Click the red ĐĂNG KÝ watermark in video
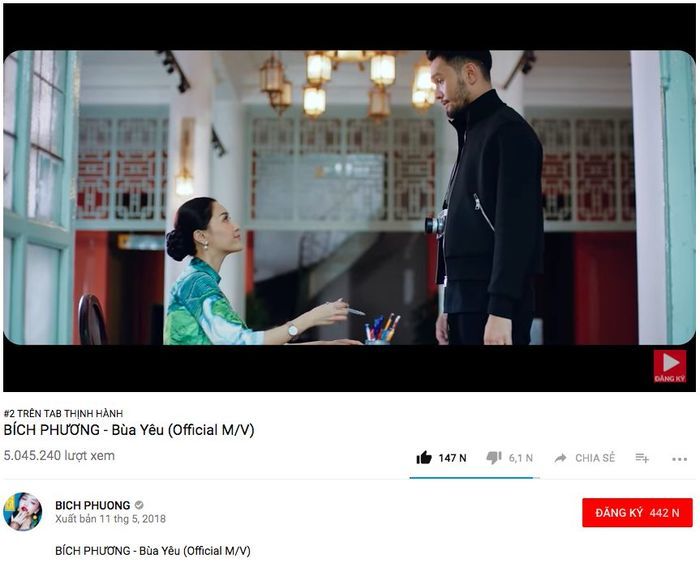Screen dimensions: 700x567 (x=670, y=366)
